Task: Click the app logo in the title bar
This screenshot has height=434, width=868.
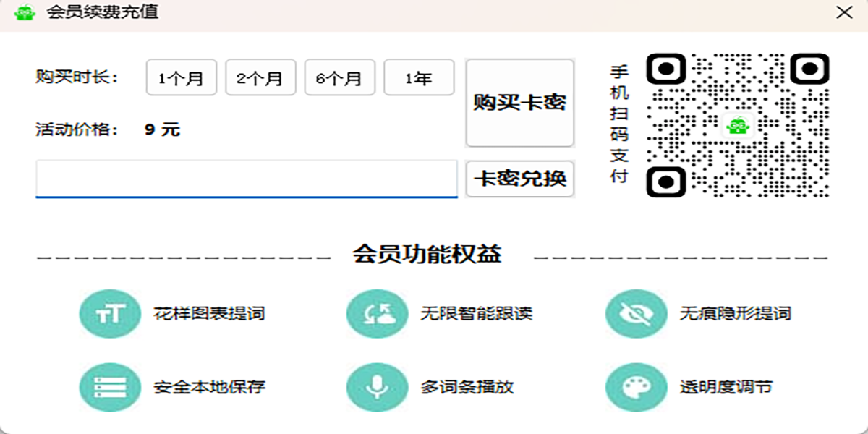Action: point(23,12)
